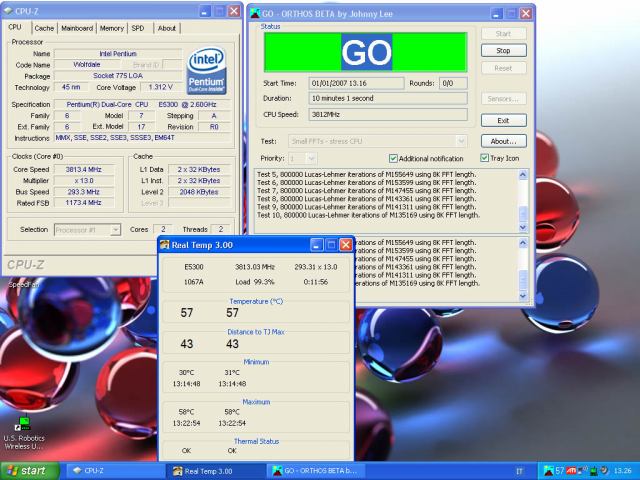This screenshot has height=480, width=640.
Task: Click the network connection tray icon
Action: tap(582, 470)
